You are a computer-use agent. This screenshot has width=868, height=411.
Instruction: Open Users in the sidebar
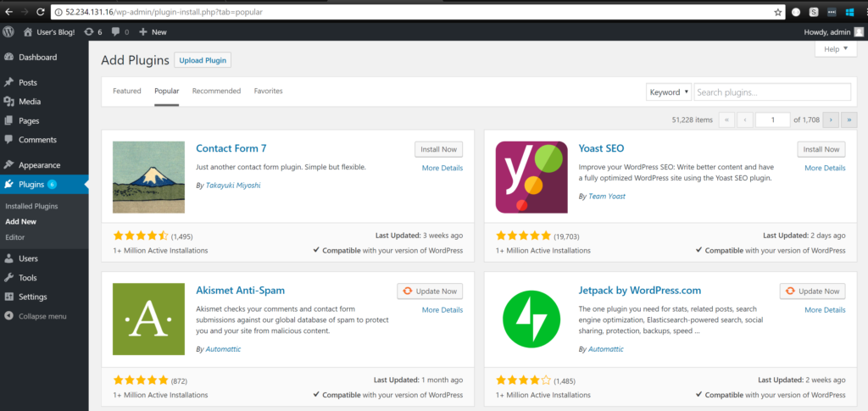(x=28, y=258)
